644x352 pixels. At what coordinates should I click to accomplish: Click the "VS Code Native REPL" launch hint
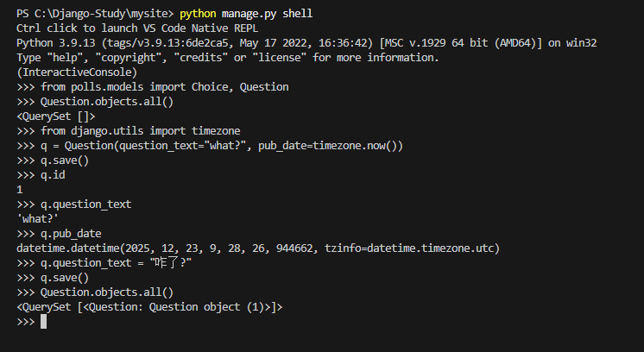click(173, 28)
